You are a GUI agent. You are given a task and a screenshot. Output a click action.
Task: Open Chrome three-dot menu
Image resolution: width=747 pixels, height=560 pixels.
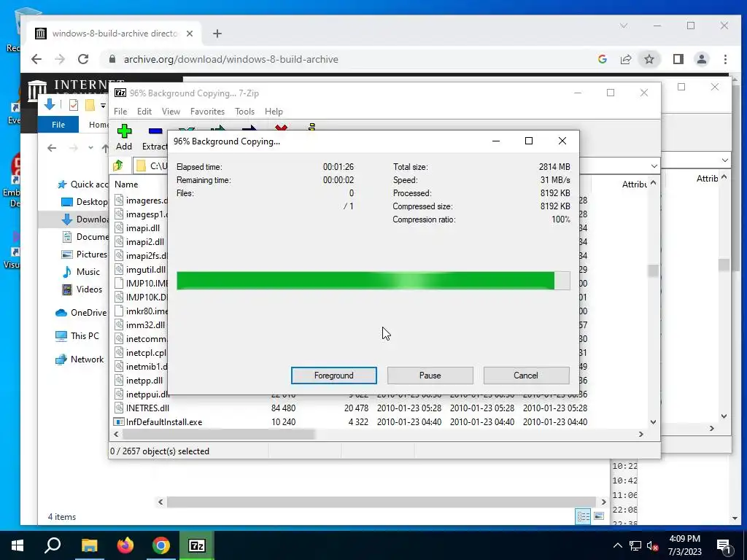tap(725, 59)
